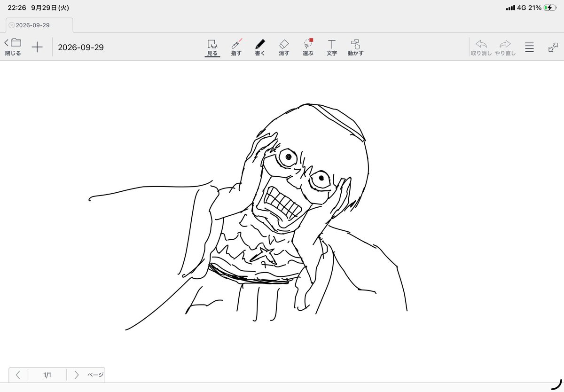Image resolution: width=564 pixels, height=392 pixels.
Task: Tap the 22:26 clock in status bar
Action: coord(16,8)
